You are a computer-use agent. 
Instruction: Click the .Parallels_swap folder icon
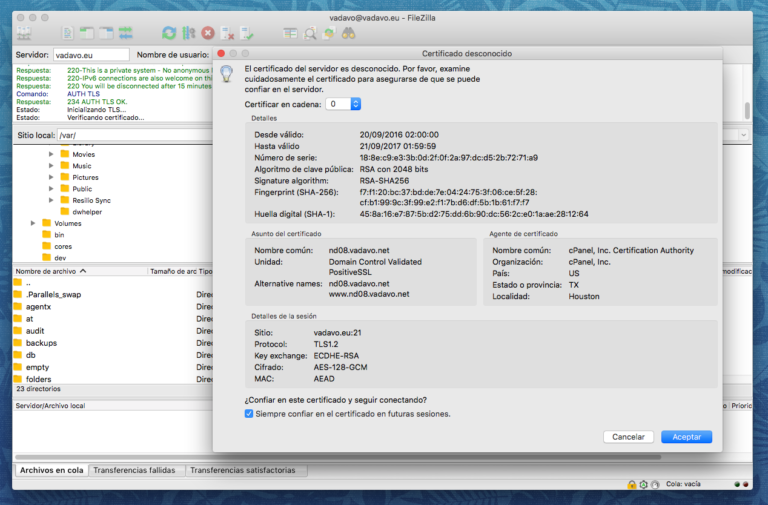18,294
